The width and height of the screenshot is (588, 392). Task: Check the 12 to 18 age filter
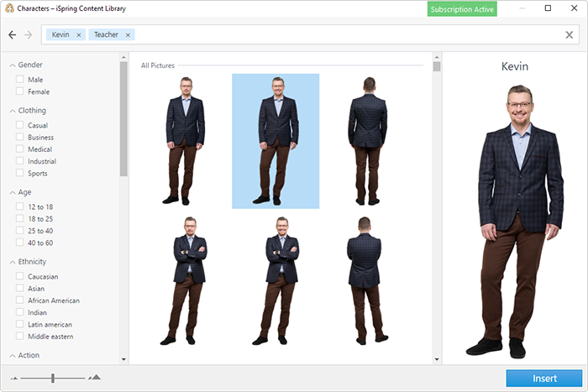[20, 206]
